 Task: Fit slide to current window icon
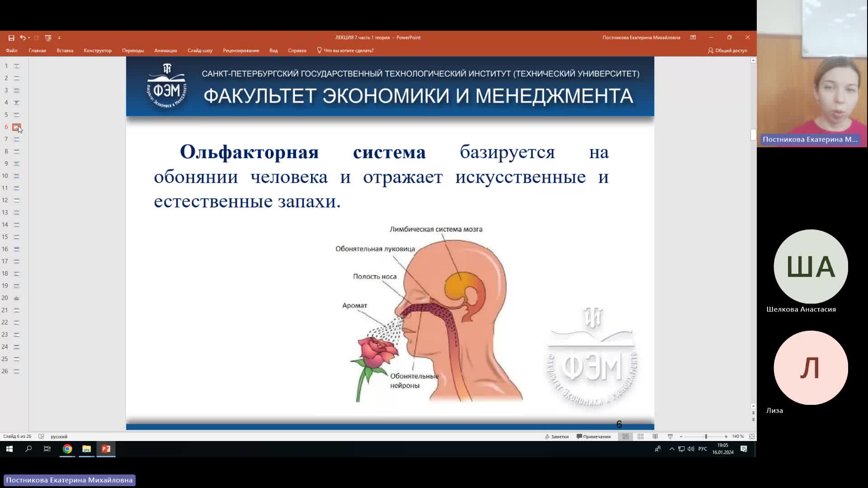752,436
